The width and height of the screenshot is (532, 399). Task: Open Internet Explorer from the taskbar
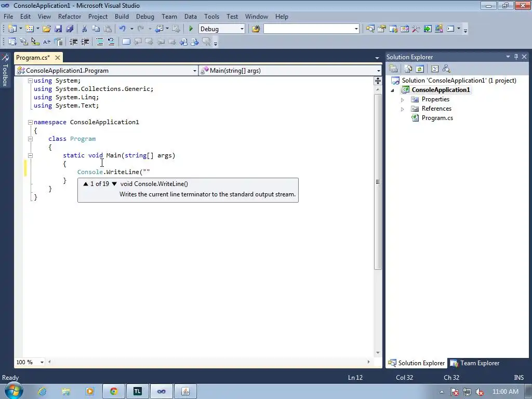pos(42,392)
